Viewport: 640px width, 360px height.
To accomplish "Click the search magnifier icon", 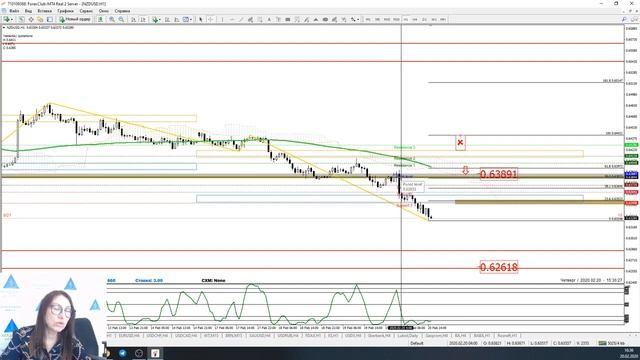I will coord(624,19).
